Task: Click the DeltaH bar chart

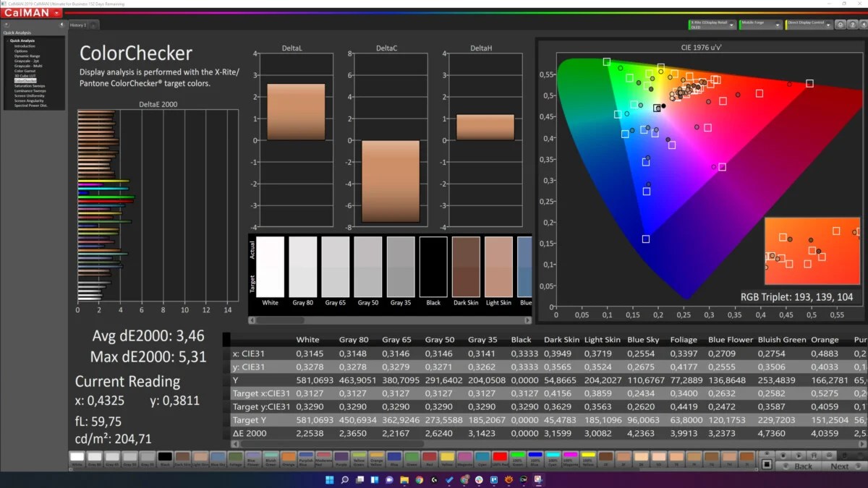Action: pyautogui.click(x=485, y=140)
